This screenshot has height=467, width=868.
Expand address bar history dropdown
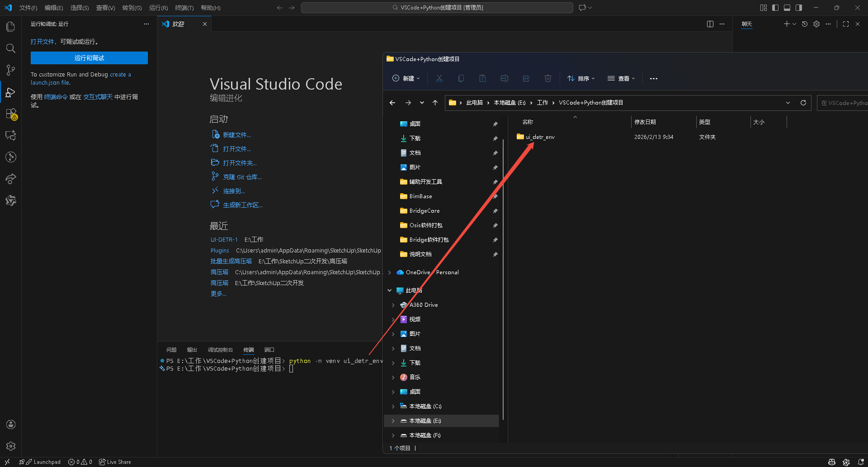click(788, 103)
